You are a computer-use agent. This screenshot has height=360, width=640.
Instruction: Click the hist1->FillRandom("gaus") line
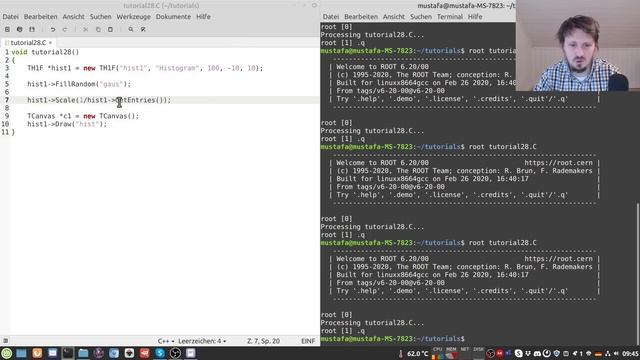coord(79,84)
